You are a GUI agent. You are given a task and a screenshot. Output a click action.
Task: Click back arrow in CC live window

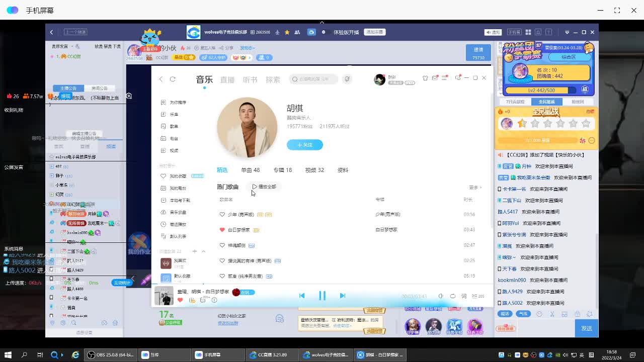(51, 32)
